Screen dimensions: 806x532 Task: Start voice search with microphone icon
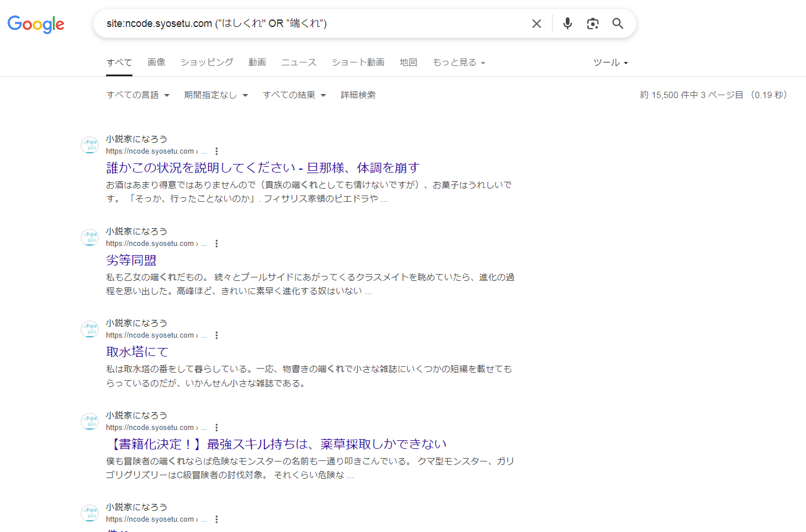tap(568, 24)
